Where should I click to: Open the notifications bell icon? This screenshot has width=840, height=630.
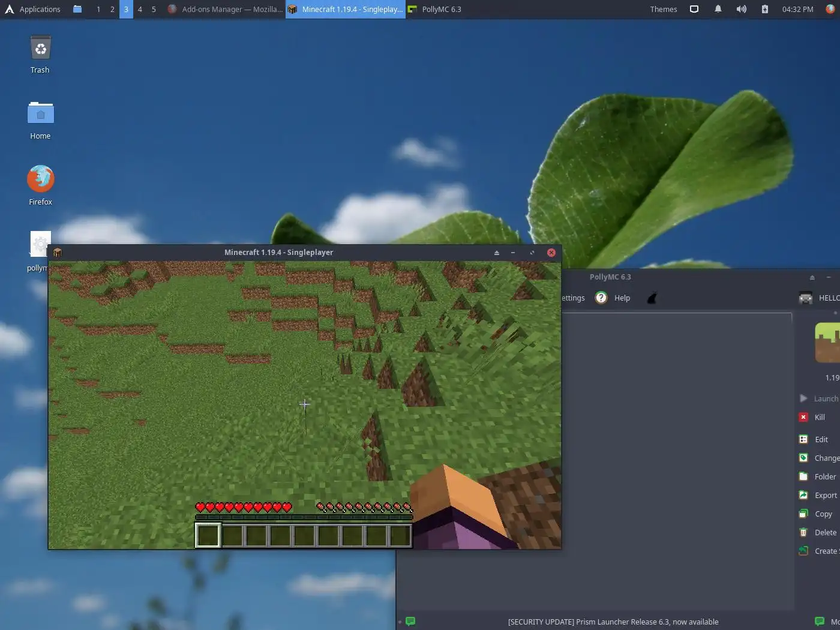(x=718, y=9)
